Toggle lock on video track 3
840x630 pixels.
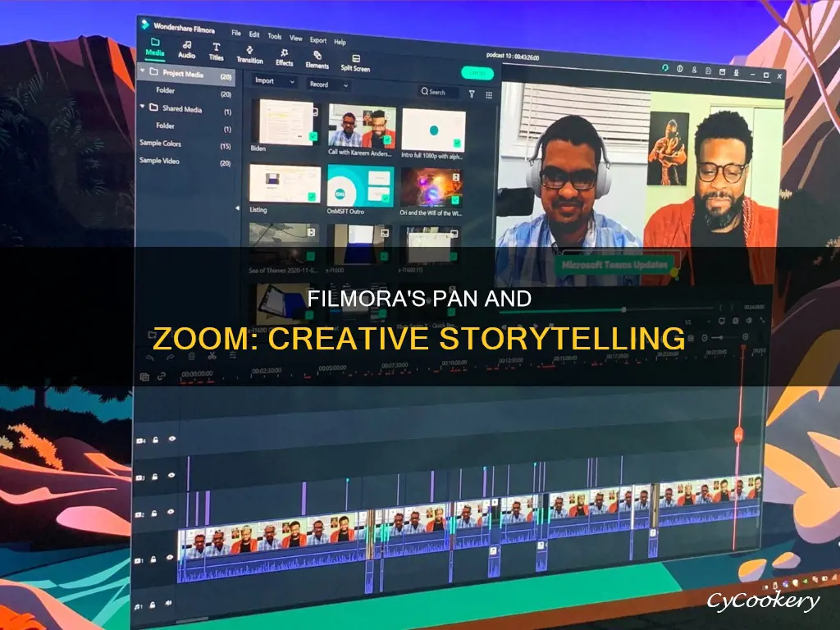155,477
